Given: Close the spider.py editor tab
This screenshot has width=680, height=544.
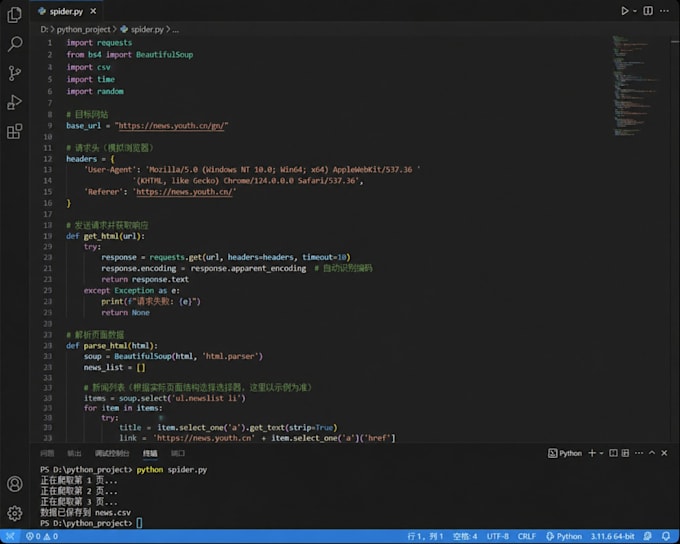Looking at the screenshot, I should tap(93, 11).
